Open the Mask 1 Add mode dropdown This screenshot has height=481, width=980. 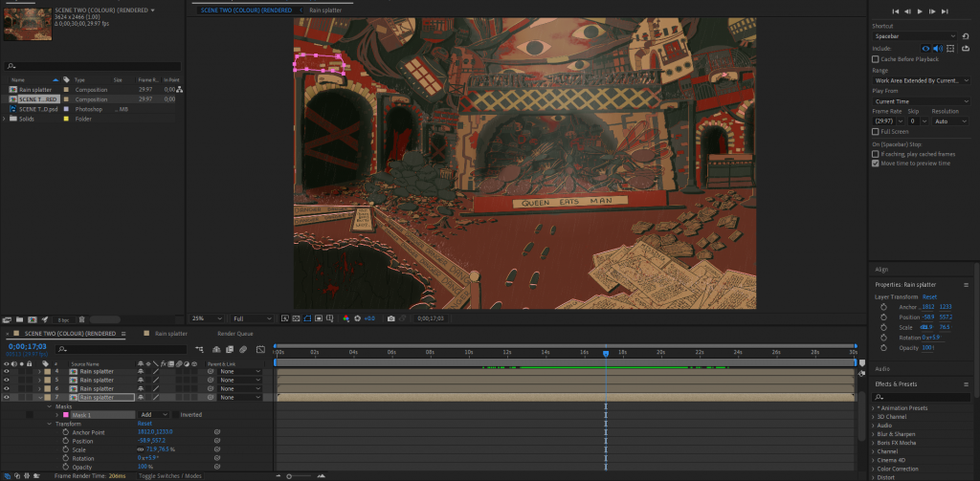click(x=154, y=415)
